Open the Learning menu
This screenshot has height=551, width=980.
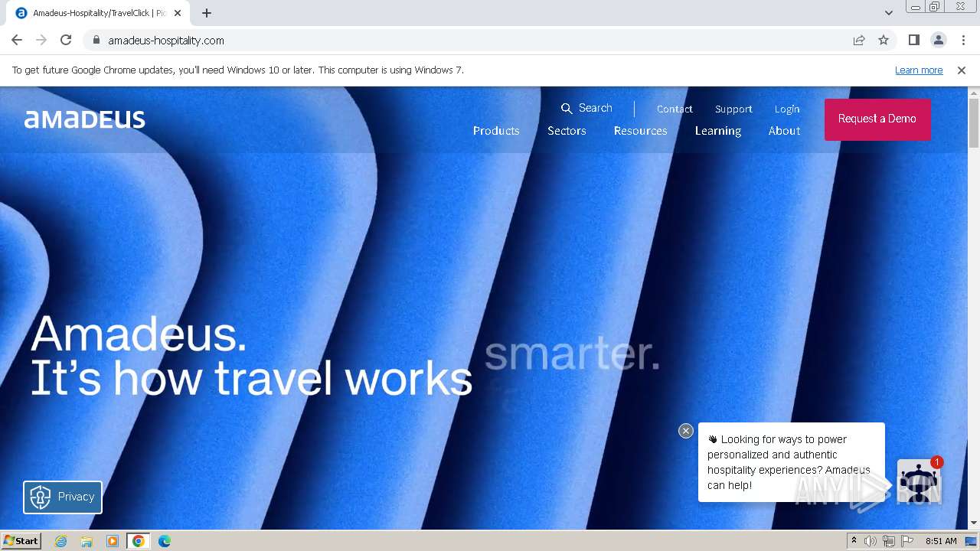click(x=718, y=131)
